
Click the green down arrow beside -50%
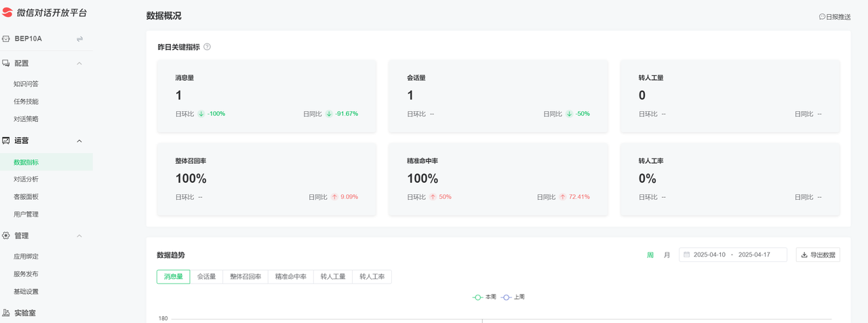click(569, 114)
